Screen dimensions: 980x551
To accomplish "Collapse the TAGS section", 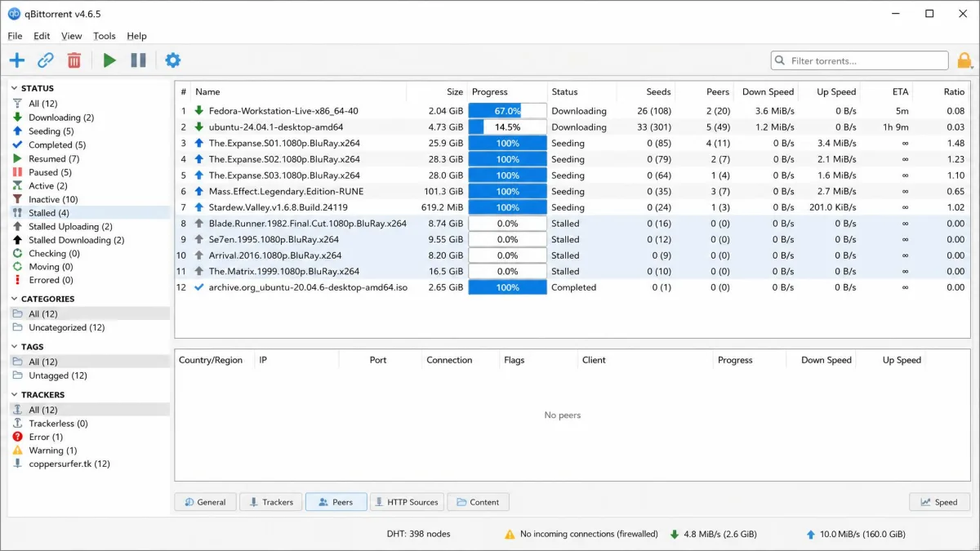I will (14, 347).
